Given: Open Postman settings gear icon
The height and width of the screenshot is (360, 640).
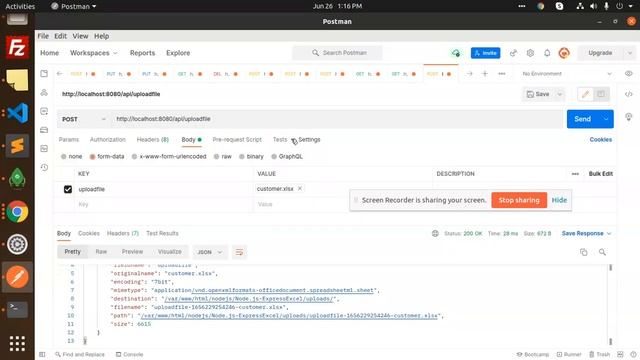Looking at the screenshot, I should coord(530,53).
